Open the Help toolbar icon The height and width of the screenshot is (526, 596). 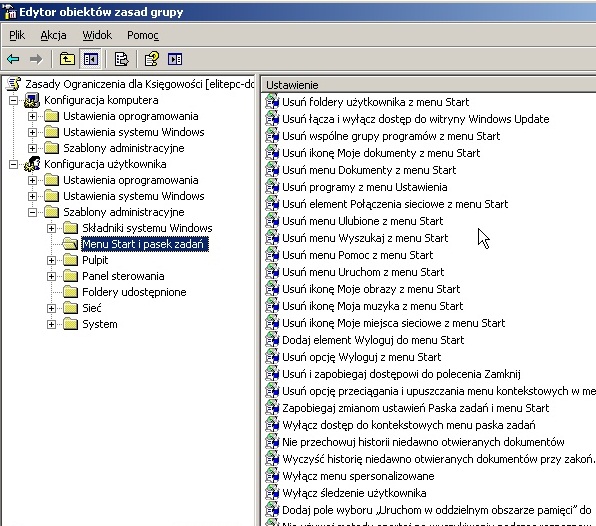[152, 59]
